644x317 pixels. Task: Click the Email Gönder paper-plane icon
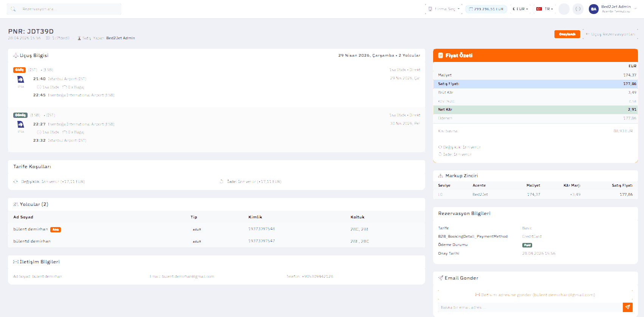[440, 278]
